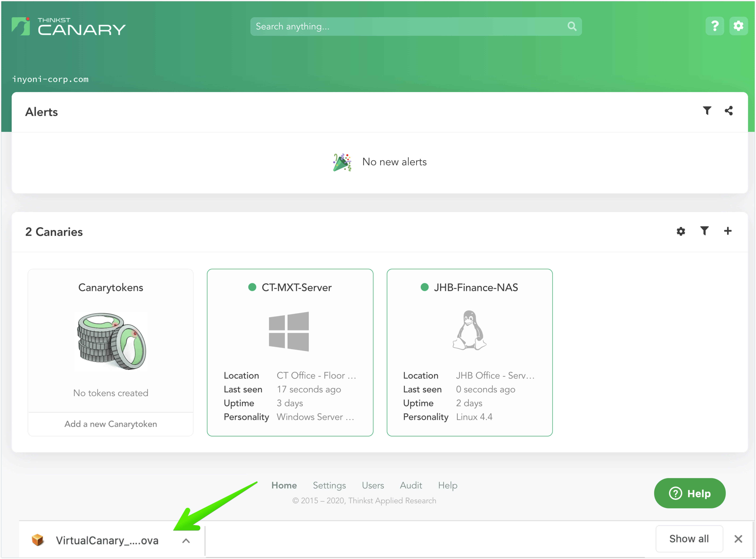The image size is (756, 559).
Task: Open settings gear in header
Action: click(x=738, y=26)
